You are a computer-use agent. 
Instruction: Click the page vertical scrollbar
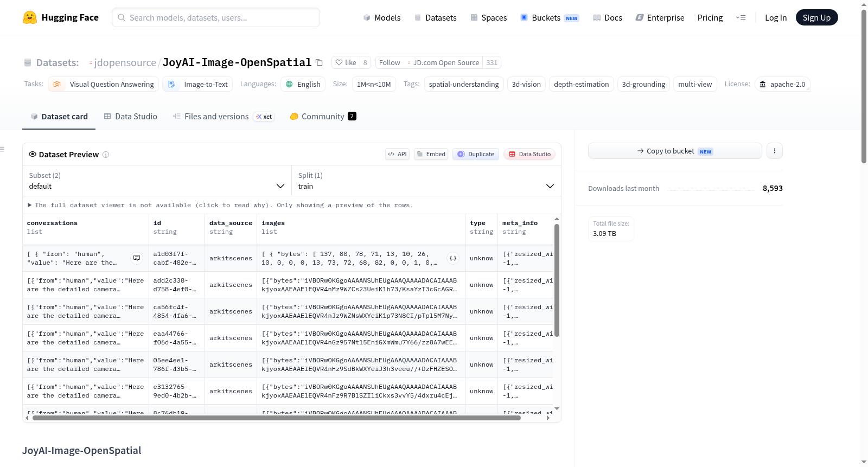coord(864,87)
